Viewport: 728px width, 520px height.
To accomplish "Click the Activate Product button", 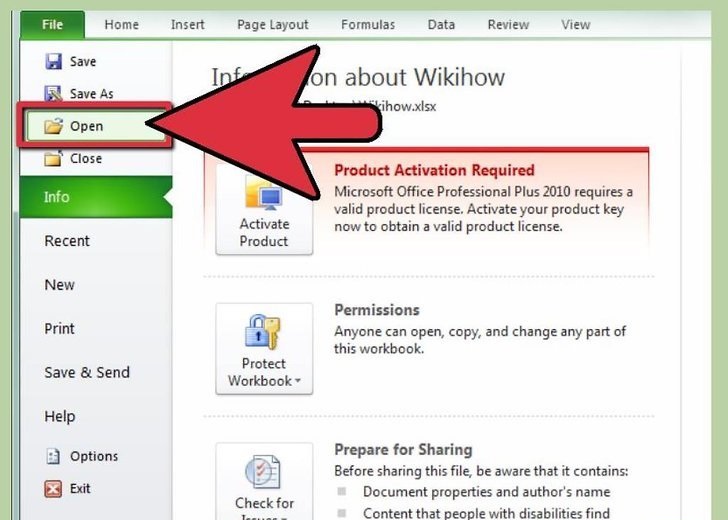I will click(x=264, y=209).
